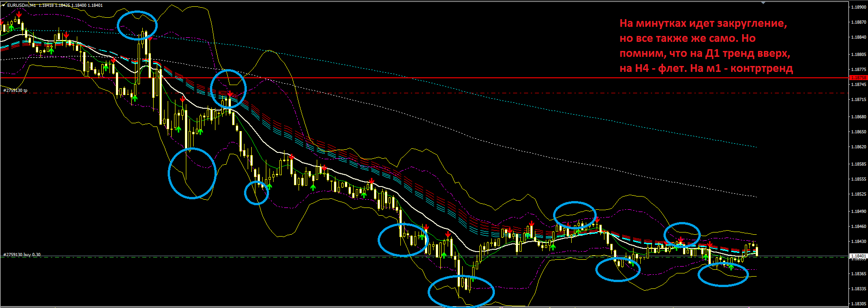868x308 pixels.
Task: Click the 1.18555 price scale label
Action: (858, 179)
